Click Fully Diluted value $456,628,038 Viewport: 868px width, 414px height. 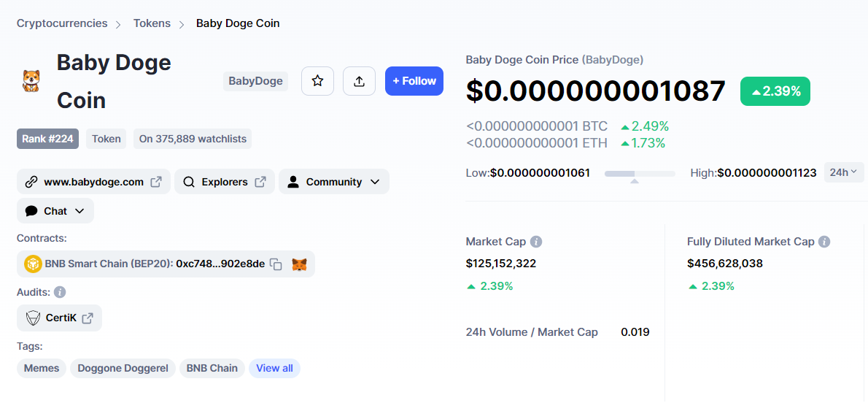click(725, 264)
